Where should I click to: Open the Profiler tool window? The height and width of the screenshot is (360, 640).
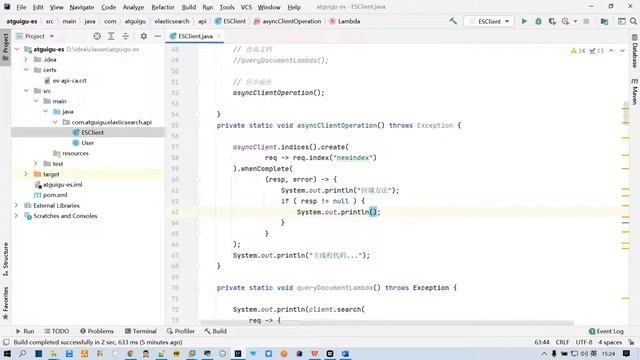click(x=180, y=331)
